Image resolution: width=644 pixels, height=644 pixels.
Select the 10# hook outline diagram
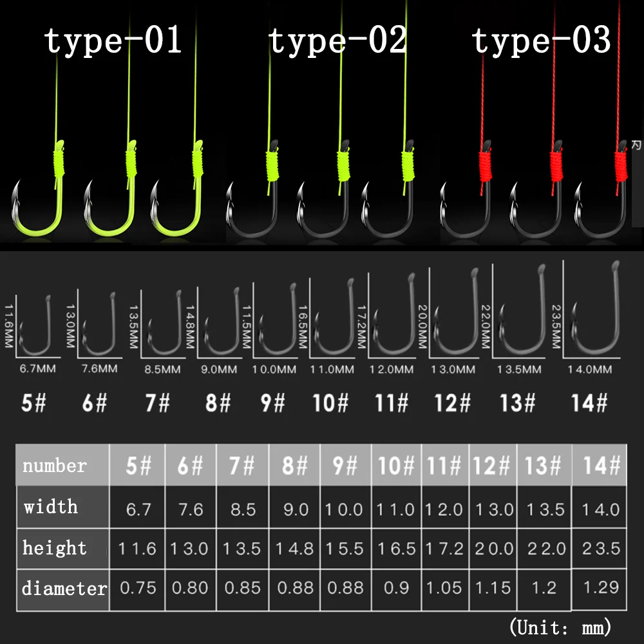point(334,316)
